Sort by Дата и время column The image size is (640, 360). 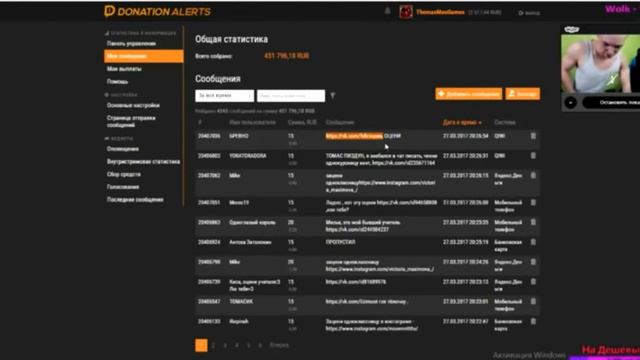462,122
